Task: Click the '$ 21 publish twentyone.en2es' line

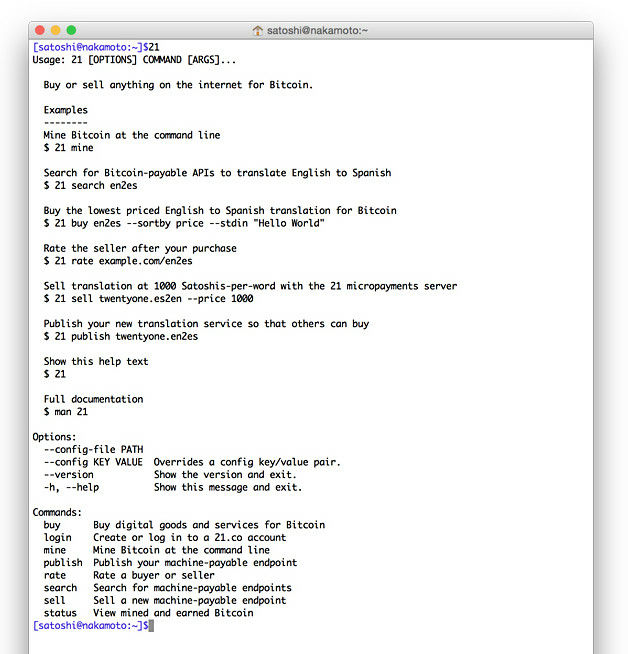Action: tap(121, 336)
